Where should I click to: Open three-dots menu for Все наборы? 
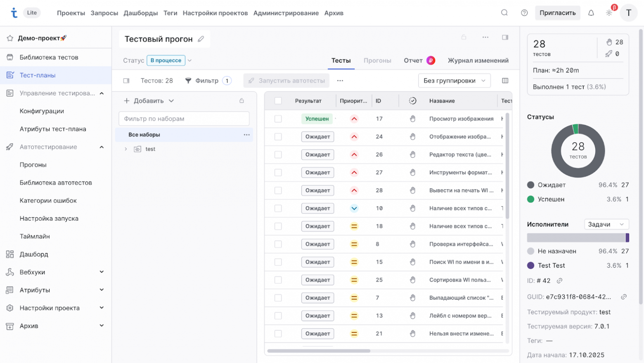click(x=246, y=135)
